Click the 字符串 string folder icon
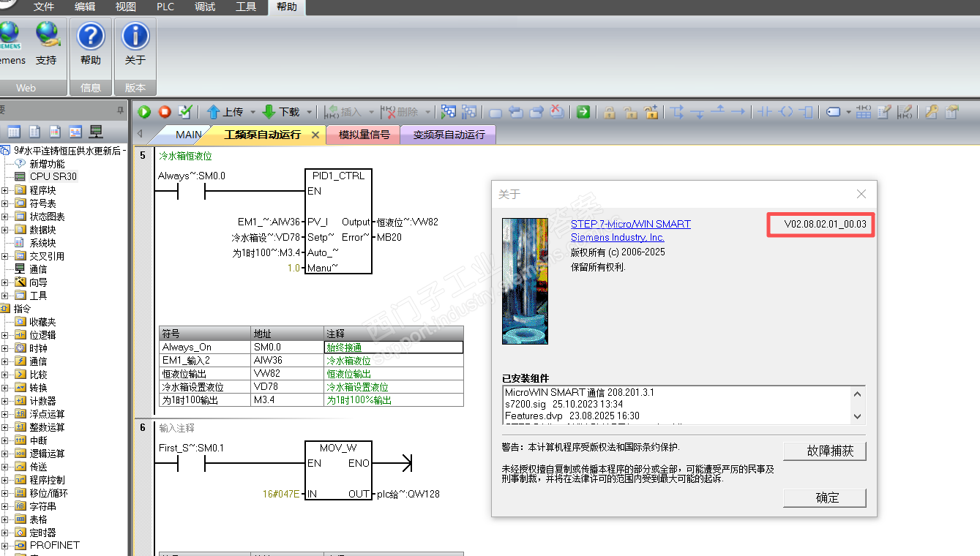Screen dimensions: 980x556 coord(20,506)
